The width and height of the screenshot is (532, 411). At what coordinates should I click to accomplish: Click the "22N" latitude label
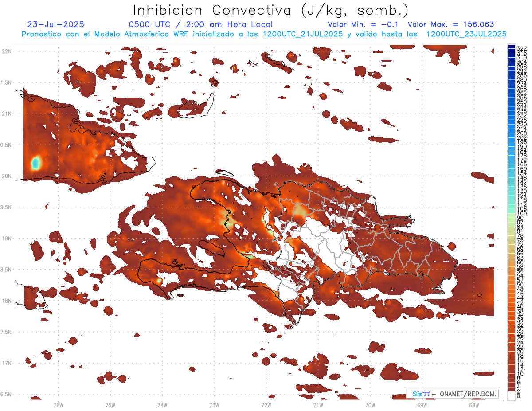pos(6,51)
